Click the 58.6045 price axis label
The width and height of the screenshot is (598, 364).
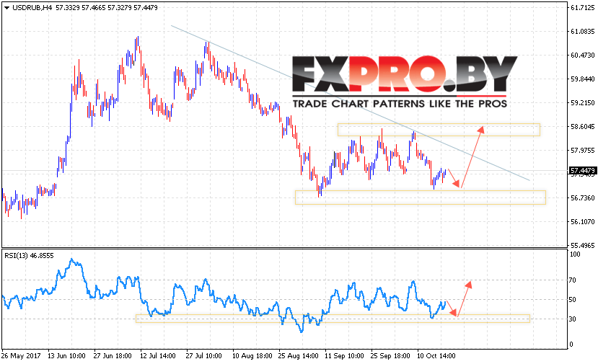pos(582,127)
